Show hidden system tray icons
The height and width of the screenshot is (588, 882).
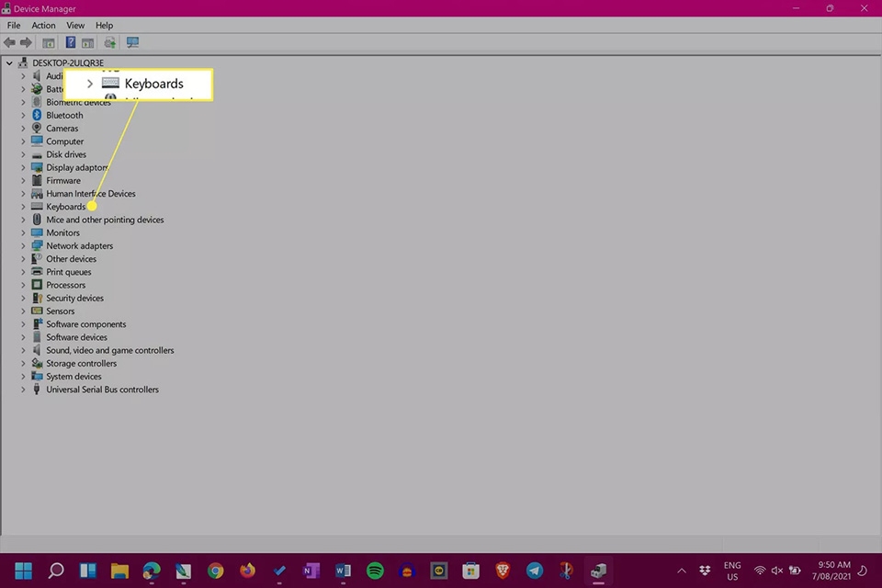[682, 571]
